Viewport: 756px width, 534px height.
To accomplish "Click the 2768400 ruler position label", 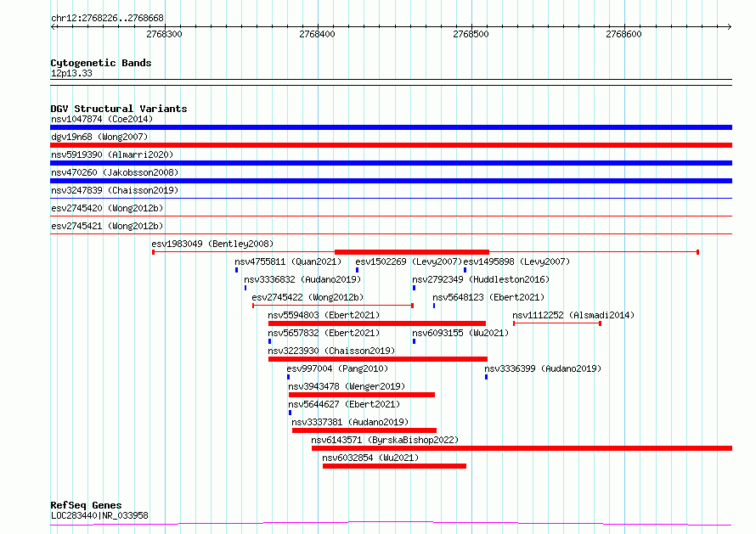I will click(x=317, y=34).
